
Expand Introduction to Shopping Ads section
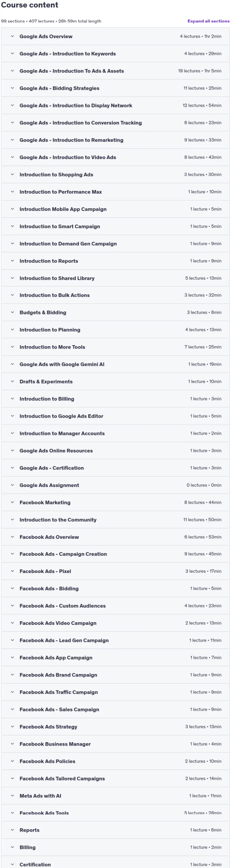[115, 175]
